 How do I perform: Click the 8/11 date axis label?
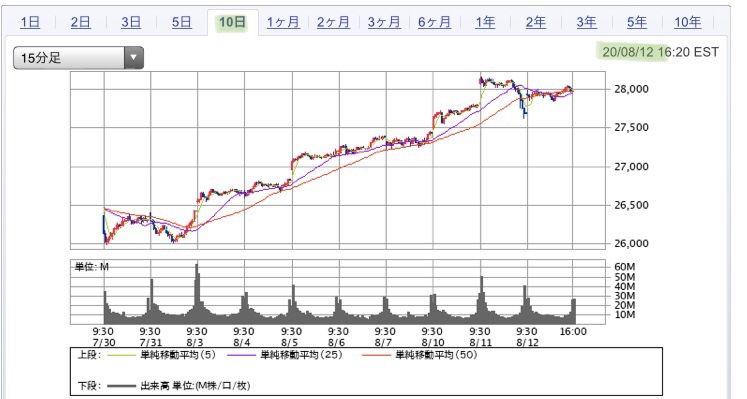click(x=480, y=342)
